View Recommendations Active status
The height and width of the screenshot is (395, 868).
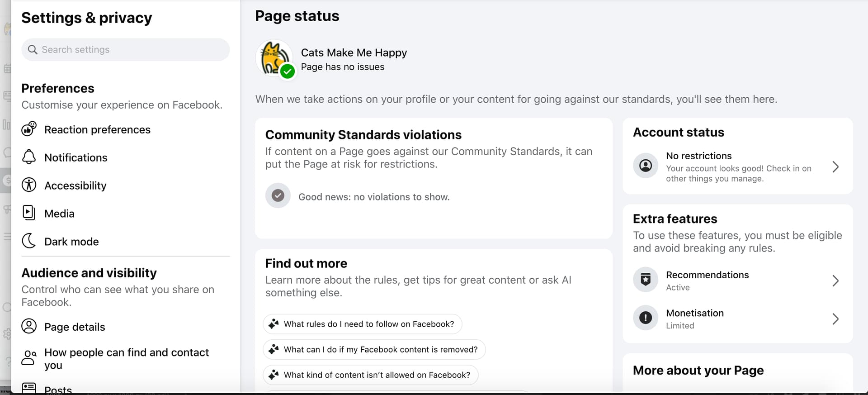tap(738, 281)
